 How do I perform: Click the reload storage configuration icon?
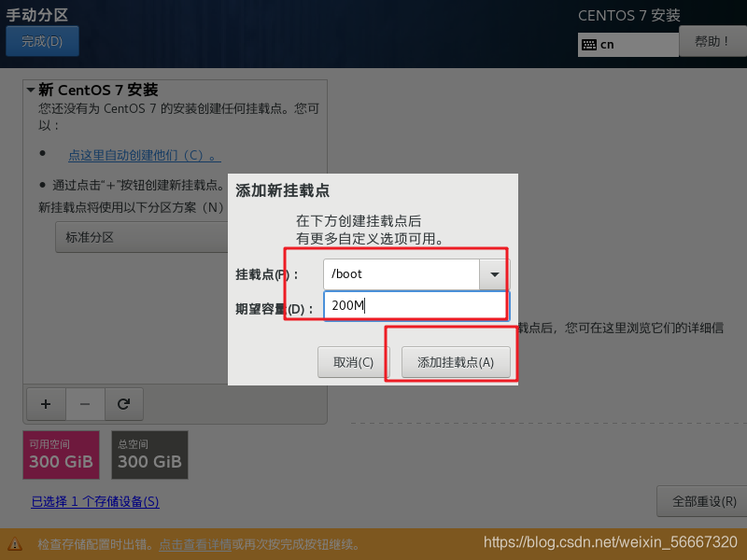124,404
